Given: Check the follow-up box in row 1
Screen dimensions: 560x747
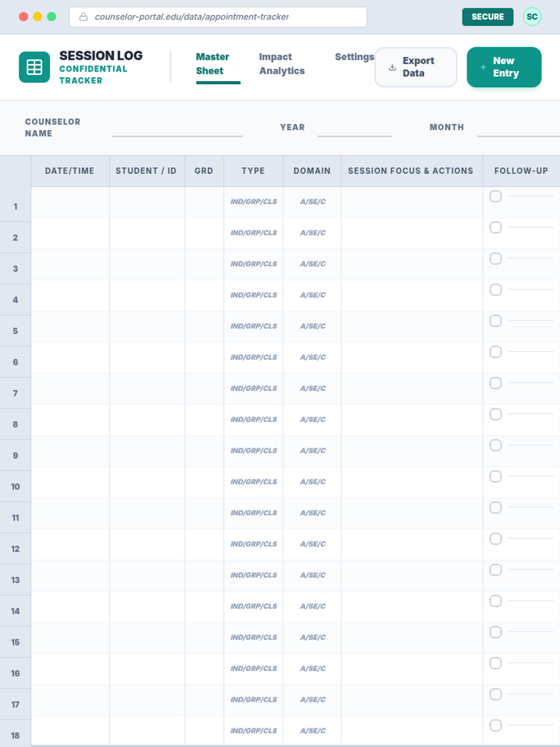Looking at the screenshot, I should pos(496,197).
